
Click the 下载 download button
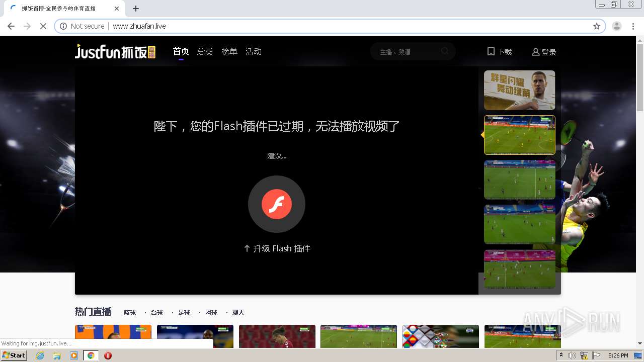pos(500,52)
